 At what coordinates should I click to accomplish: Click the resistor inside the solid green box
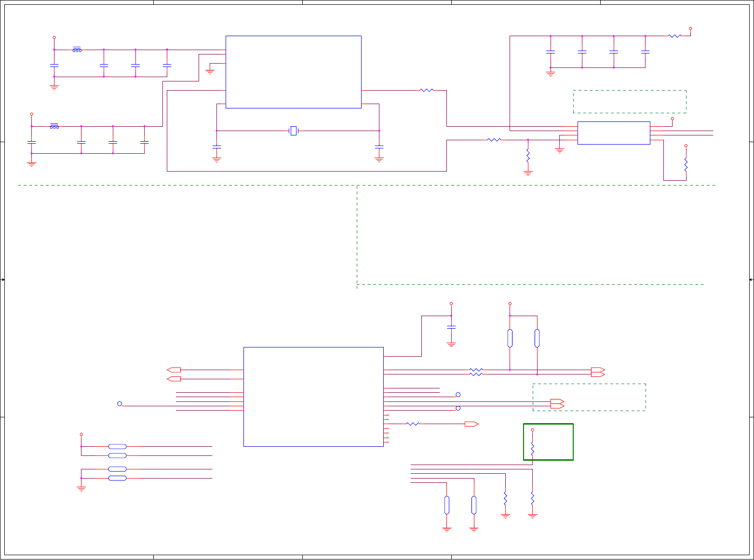click(x=533, y=450)
